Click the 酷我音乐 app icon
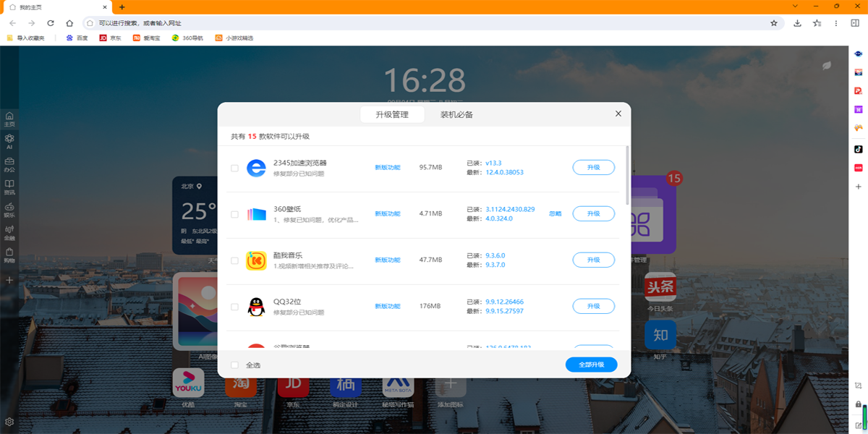 (256, 260)
